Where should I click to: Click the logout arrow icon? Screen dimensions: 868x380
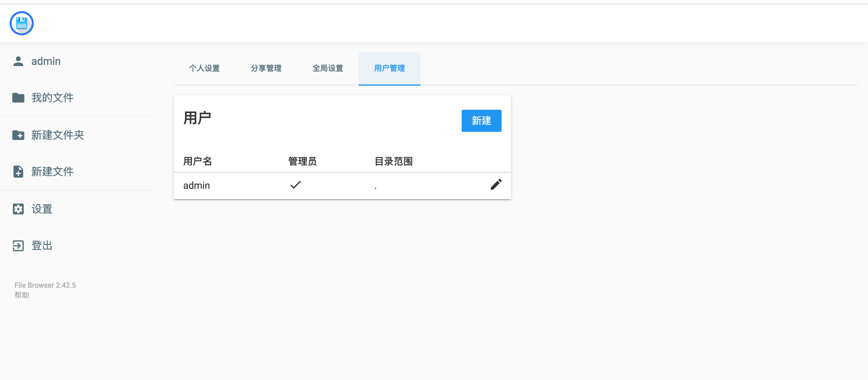click(x=18, y=246)
